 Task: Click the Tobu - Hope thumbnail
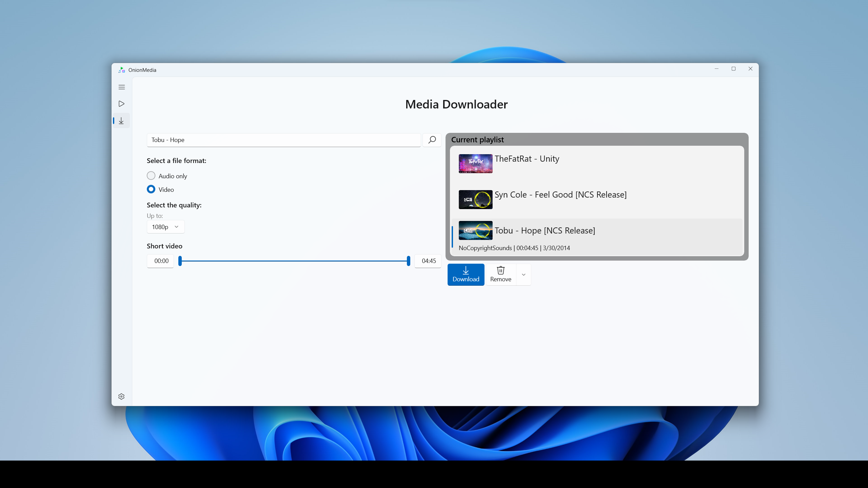(x=475, y=230)
